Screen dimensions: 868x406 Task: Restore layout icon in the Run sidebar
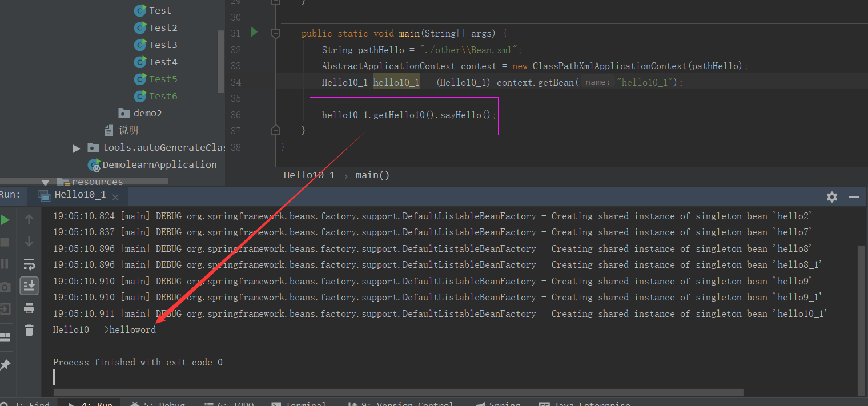tap(5, 337)
